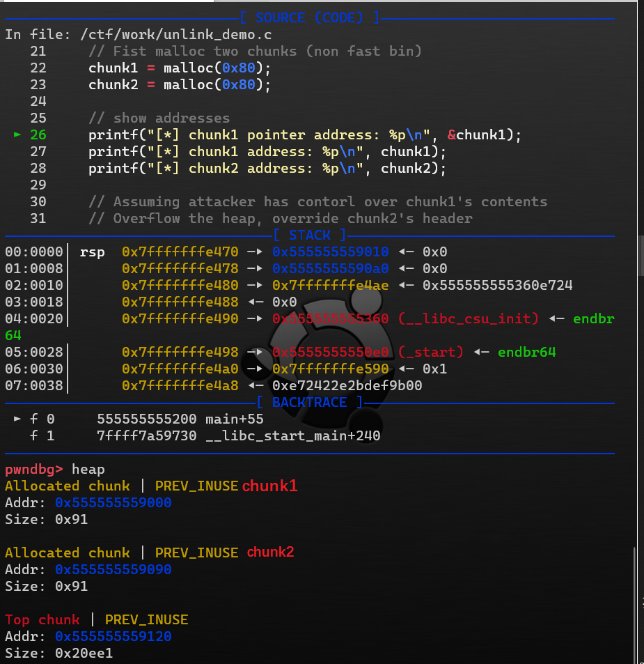Click source line 22 chunk1 malloc statement

(180, 68)
